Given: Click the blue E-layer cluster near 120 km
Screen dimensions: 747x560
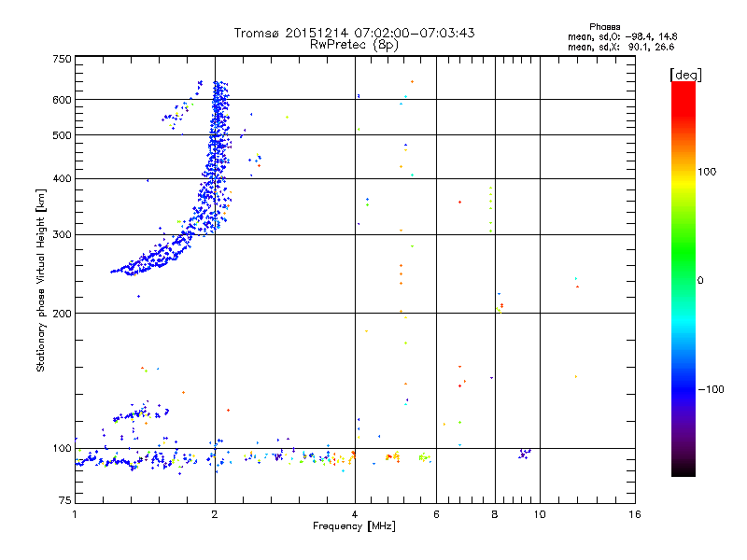Looking at the screenshot, I should (141, 413).
